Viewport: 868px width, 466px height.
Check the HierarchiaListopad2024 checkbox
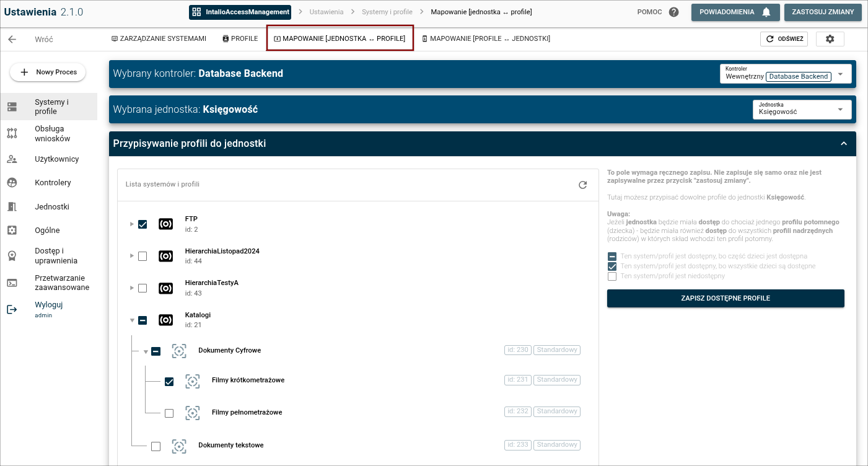coord(142,256)
